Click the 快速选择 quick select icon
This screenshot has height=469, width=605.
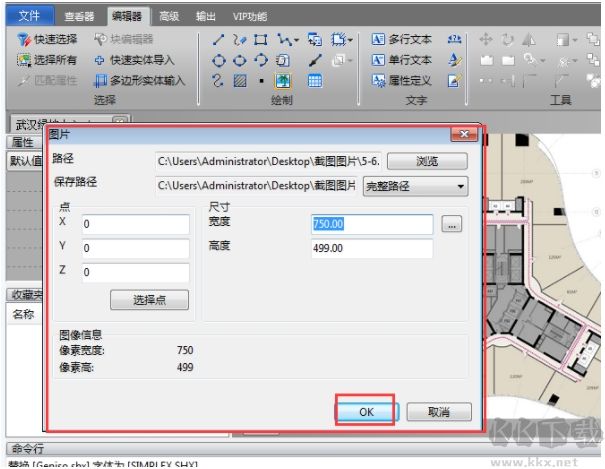point(25,40)
